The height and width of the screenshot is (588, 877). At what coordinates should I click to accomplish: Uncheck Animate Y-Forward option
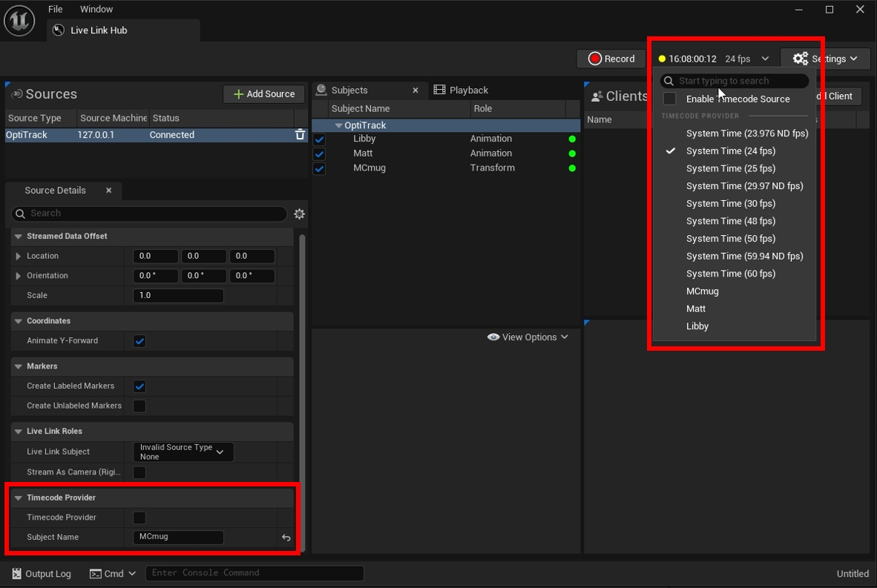[139, 341]
